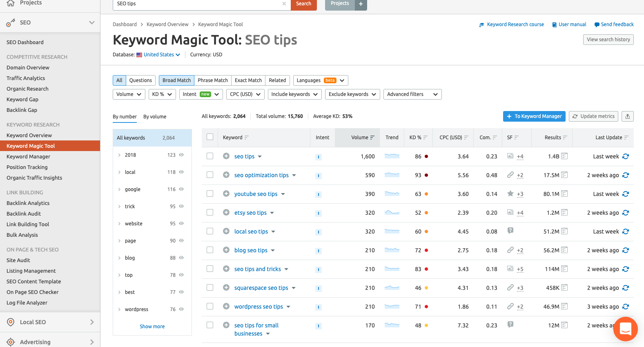Screen dimensions: 644x347
Task: Open the Languages beta dropdown
Action: click(x=321, y=80)
